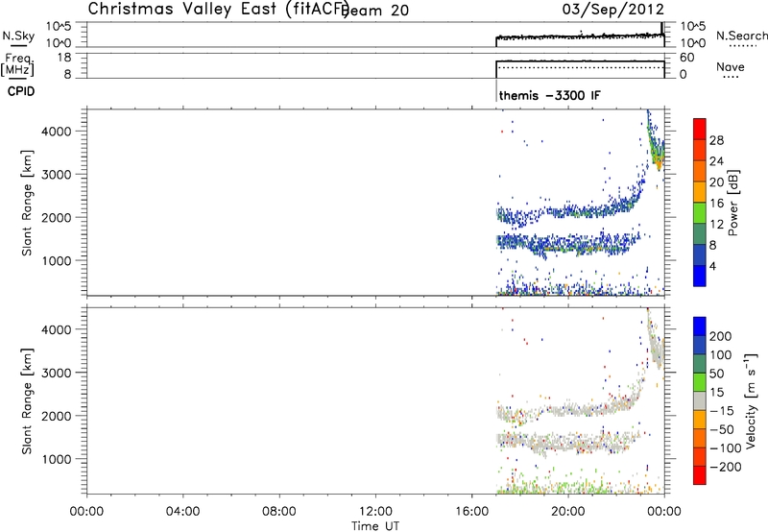The height and width of the screenshot is (532, 768).
Task: Click the 16:00 time tick label
Action: point(471,512)
